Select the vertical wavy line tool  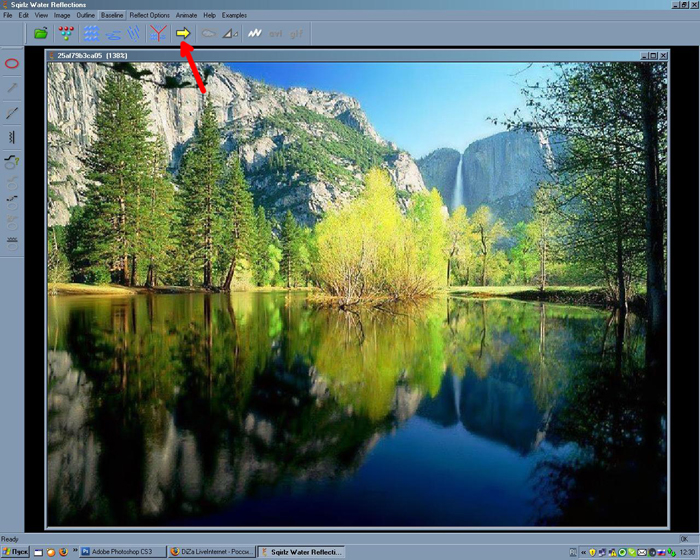click(x=12, y=137)
